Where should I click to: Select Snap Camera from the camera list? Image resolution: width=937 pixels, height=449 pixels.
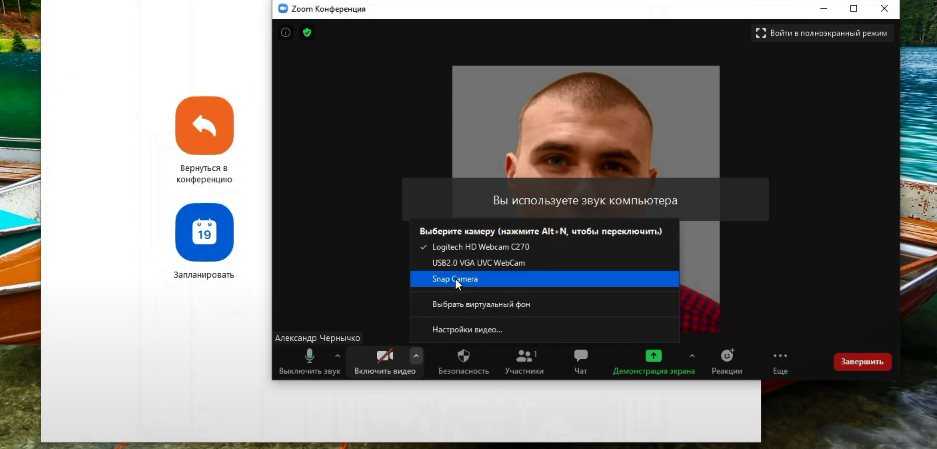pyautogui.click(x=455, y=279)
